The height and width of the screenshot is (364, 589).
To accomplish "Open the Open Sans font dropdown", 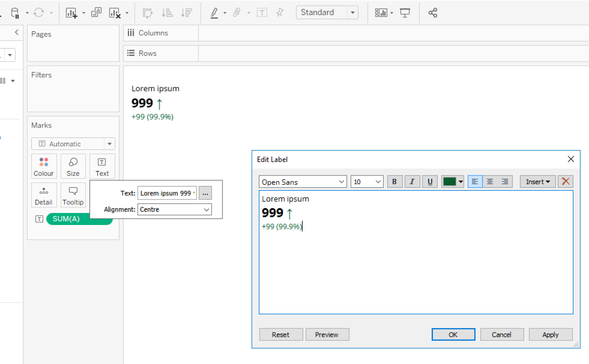I will (x=303, y=182).
